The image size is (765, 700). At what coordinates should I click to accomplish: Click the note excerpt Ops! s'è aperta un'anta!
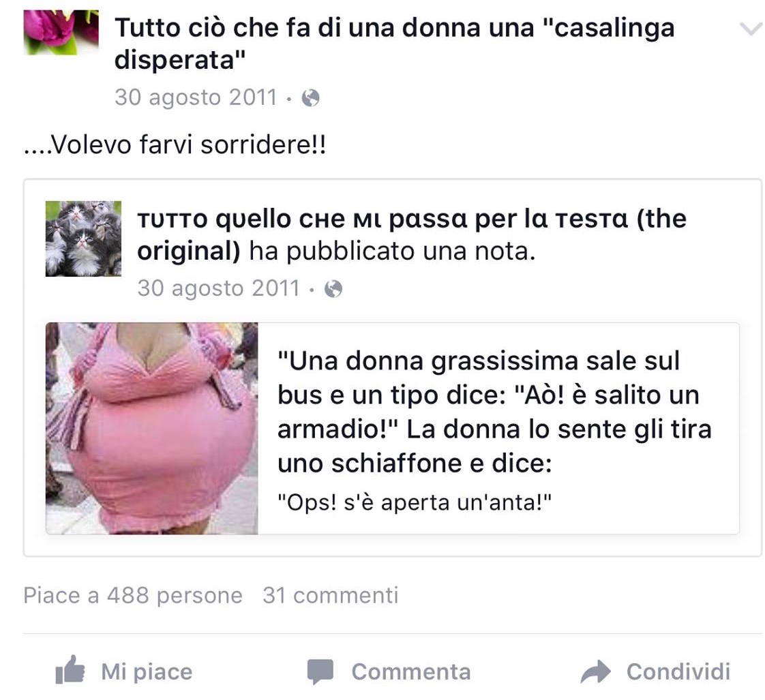415,502
